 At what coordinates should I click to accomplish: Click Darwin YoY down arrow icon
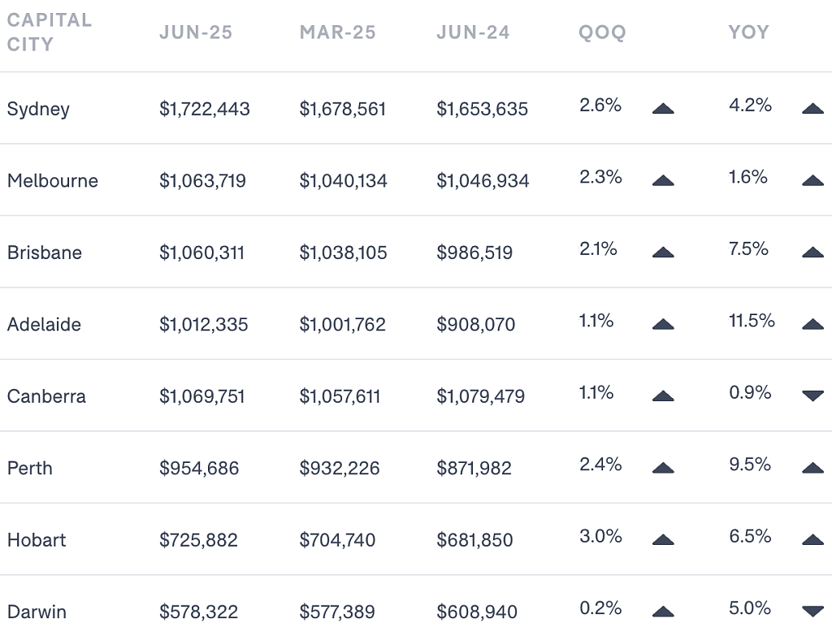coord(812,612)
